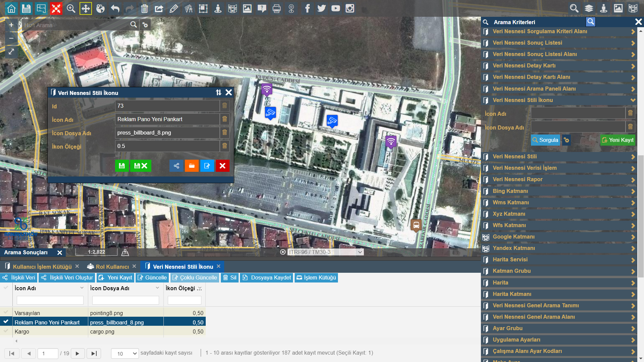This screenshot has height=362, width=644.
Task: Select the pan/move tool icon
Action: click(x=86, y=8)
